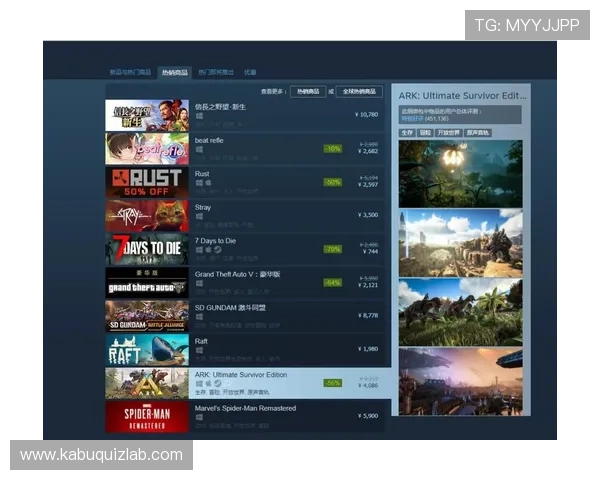The image size is (600, 480).
Task: Open the Stray game capsule image
Action: (x=147, y=215)
